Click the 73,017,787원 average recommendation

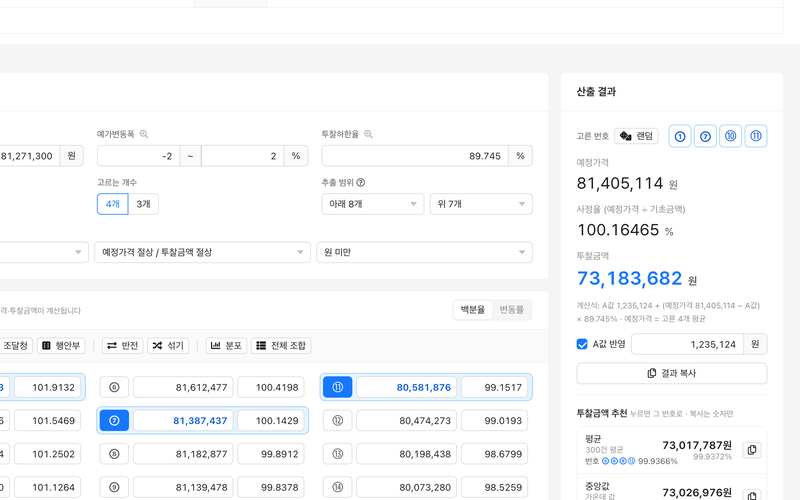point(697,445)
